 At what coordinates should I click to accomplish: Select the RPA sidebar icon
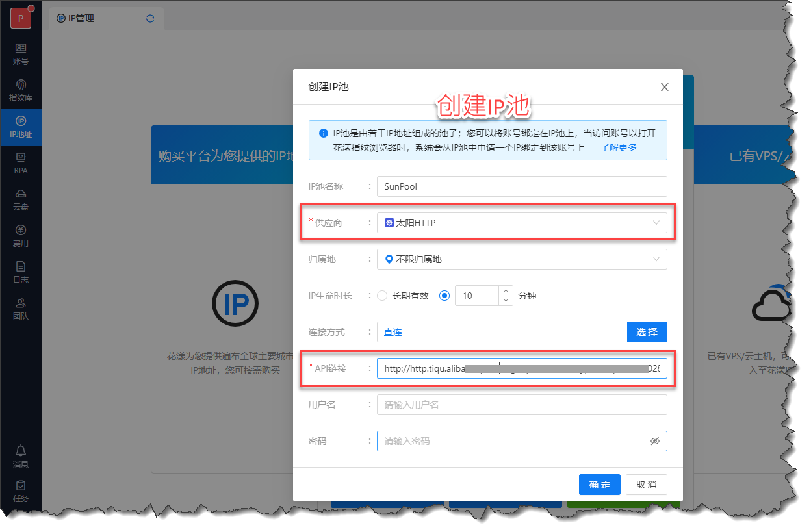(21, 163)
